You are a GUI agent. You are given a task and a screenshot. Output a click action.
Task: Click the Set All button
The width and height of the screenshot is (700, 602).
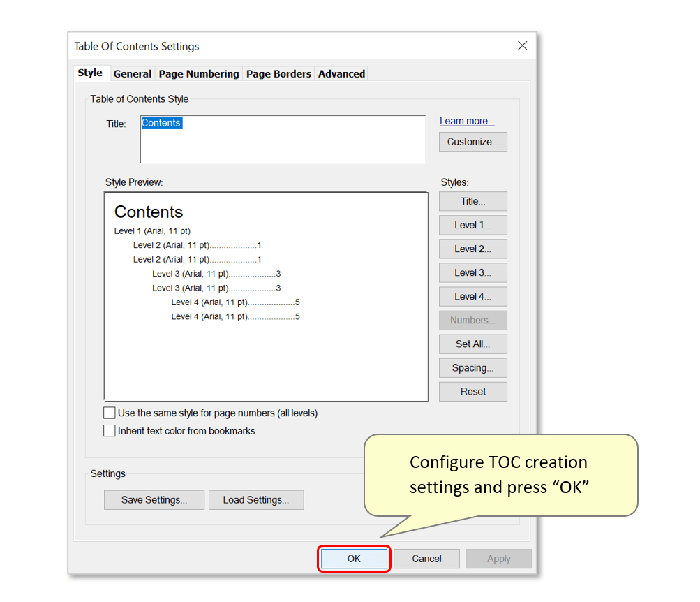pyautogui.click(x=472, y=344)
